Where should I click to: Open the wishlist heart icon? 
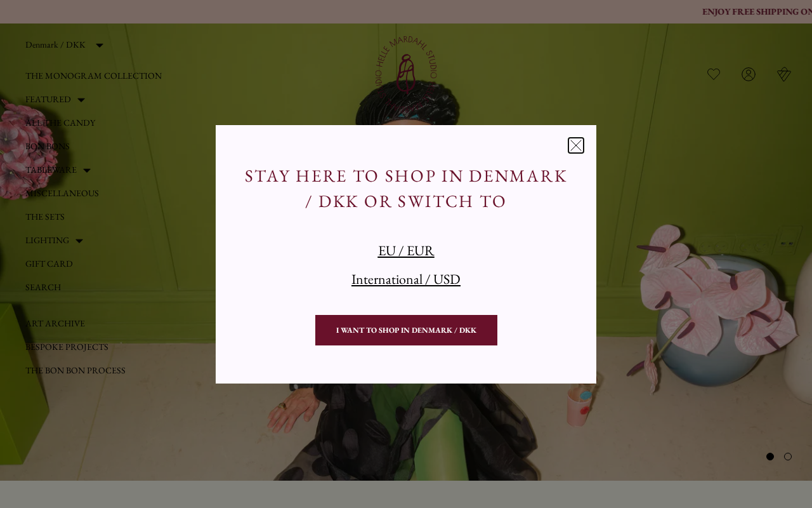click(714, 74)
